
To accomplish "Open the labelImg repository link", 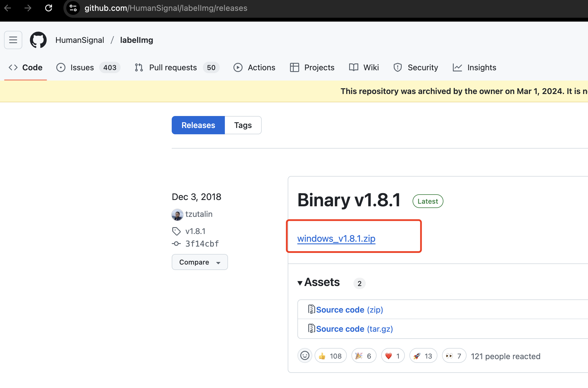I will coord(137,40).
